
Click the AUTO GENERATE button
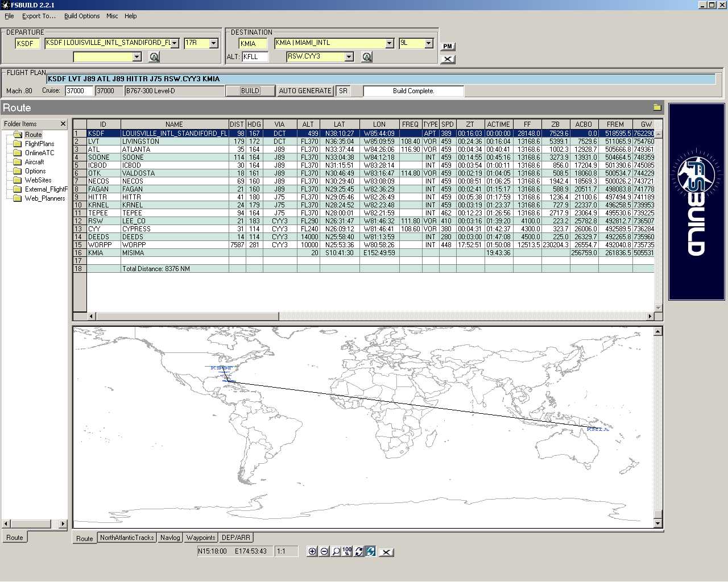click(x=305, y=91)
